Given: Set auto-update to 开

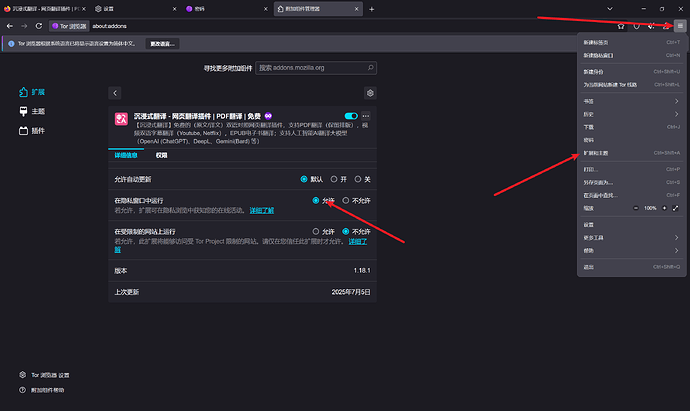Looking at the screenshot, I should (x=334, y=179).
